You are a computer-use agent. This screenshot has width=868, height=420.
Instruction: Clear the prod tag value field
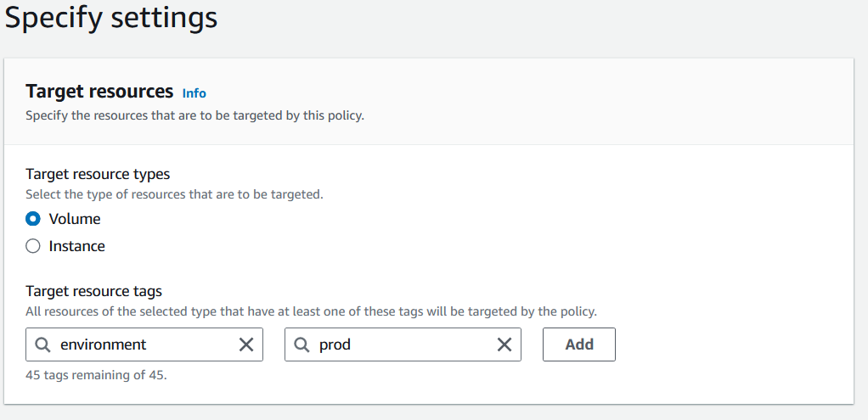504,344
